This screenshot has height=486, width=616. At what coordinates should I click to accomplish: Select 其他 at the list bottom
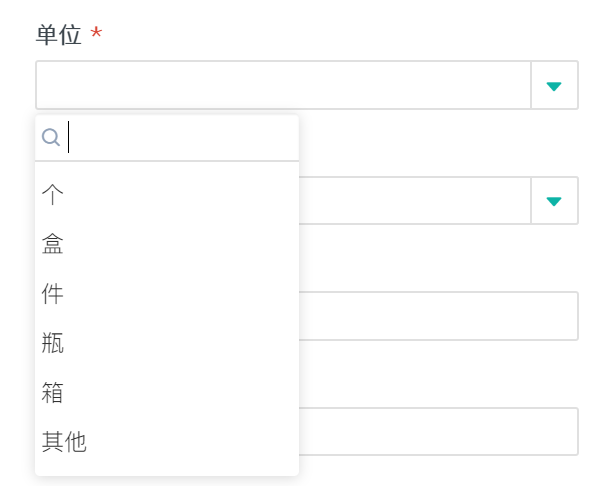click(65, 442)
